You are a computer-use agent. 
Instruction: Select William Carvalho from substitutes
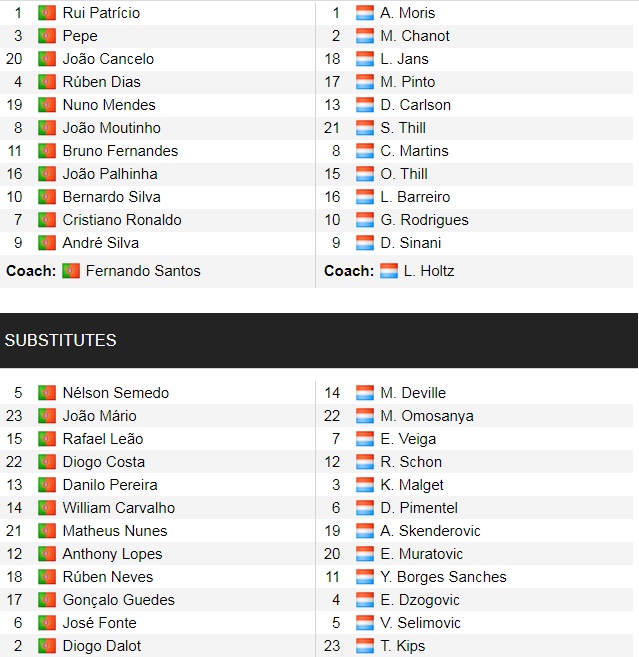click(119, 508)
